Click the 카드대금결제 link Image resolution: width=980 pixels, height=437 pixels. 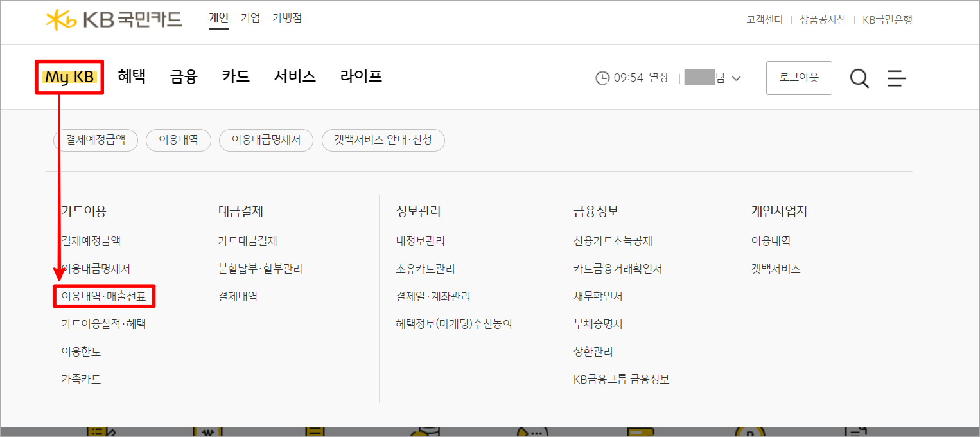pos(247,241)
